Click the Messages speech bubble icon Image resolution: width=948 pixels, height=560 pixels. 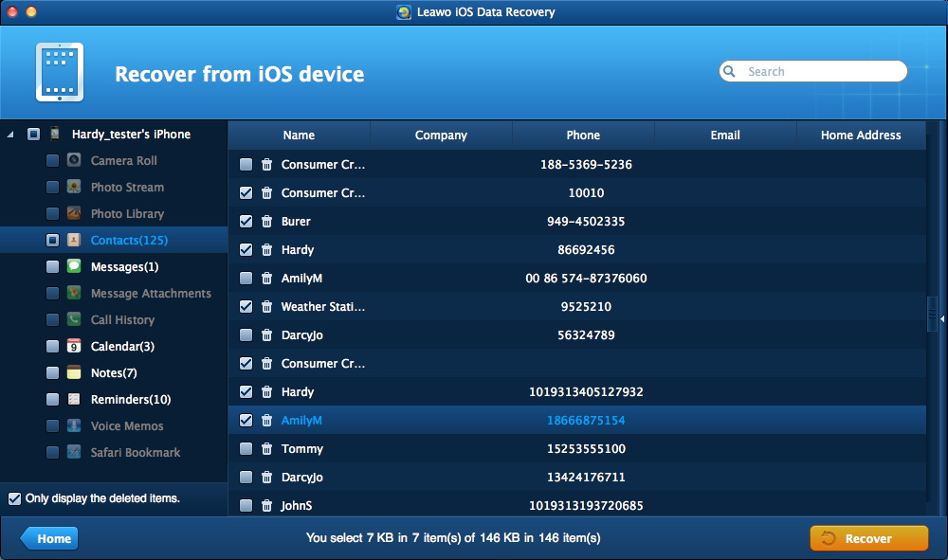click(x=74, y=267)
